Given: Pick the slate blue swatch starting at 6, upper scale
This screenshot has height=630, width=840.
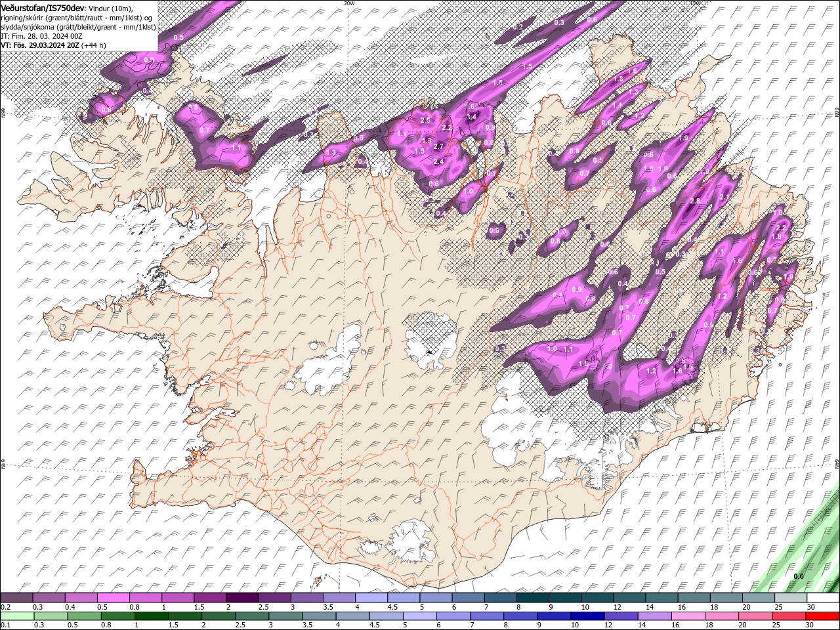Looking at the screenshot, I should click(468, 598).
